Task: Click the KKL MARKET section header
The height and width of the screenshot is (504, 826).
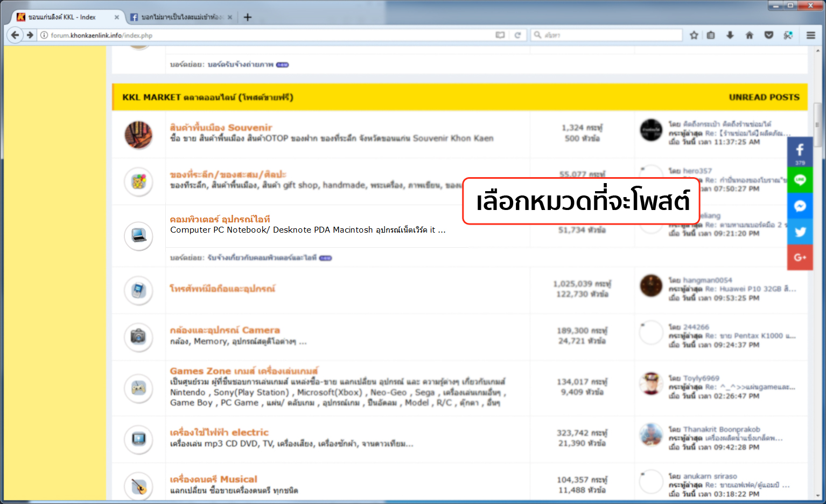Action: tap(460, 97)
